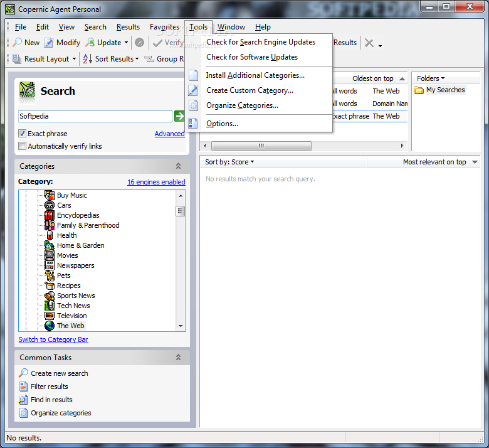Toggle Most relevant on top order arrow
The width and height of the screenshot is (489, 448).
coord(475,162)
